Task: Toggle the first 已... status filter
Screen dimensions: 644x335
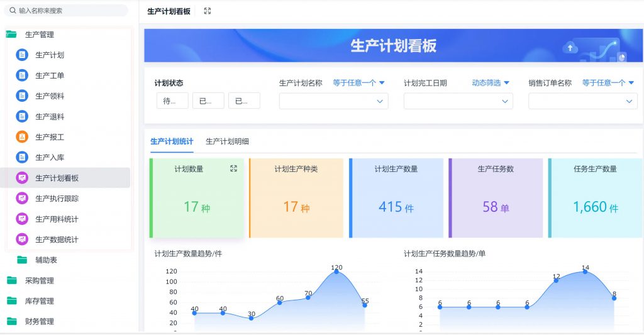Action: point(208,101)
